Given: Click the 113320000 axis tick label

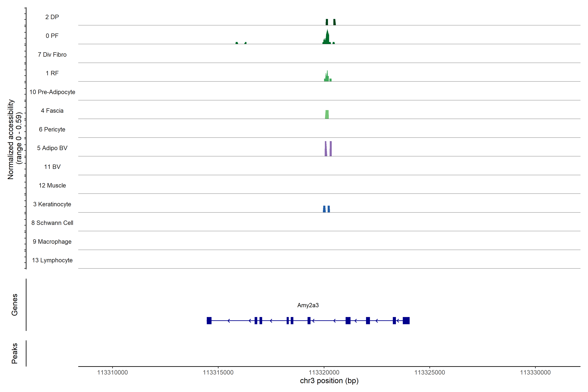Looking at the screenshot, I should [x=324, y=373].
